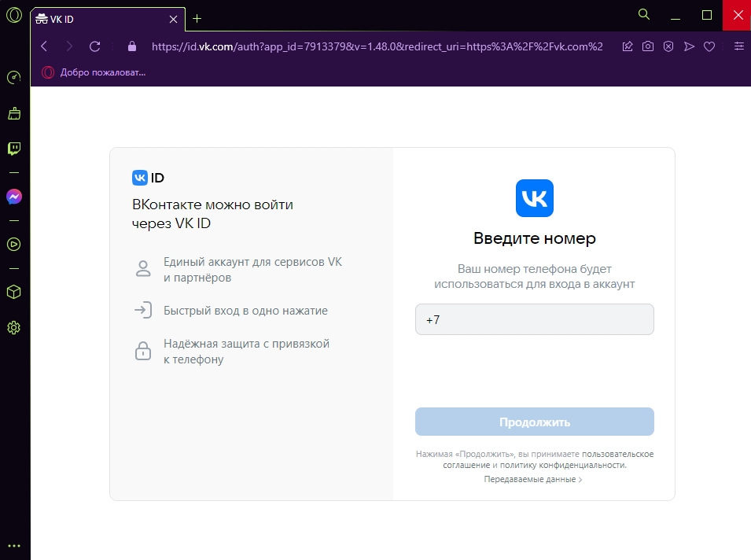
Task: Click the Продолжить button
Action: pyautogui.click(x=535, y=422)
